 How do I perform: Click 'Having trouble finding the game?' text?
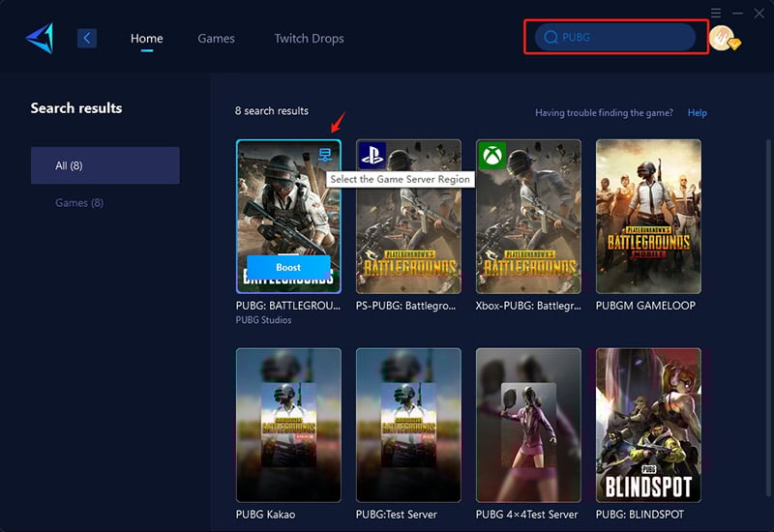[604, 113]
